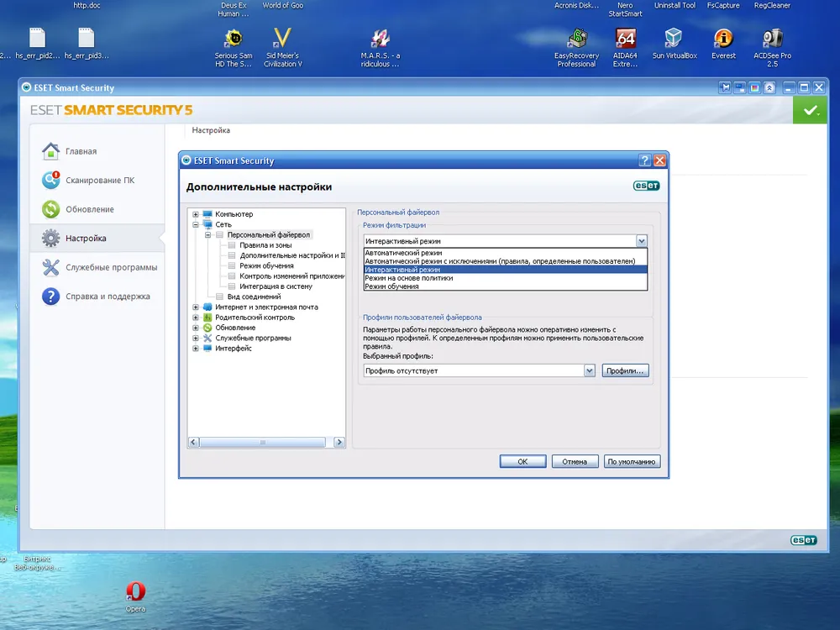Click the green protection status checkmark
The width and height of the screenshot is (840, 630).
tap(810, 110)
